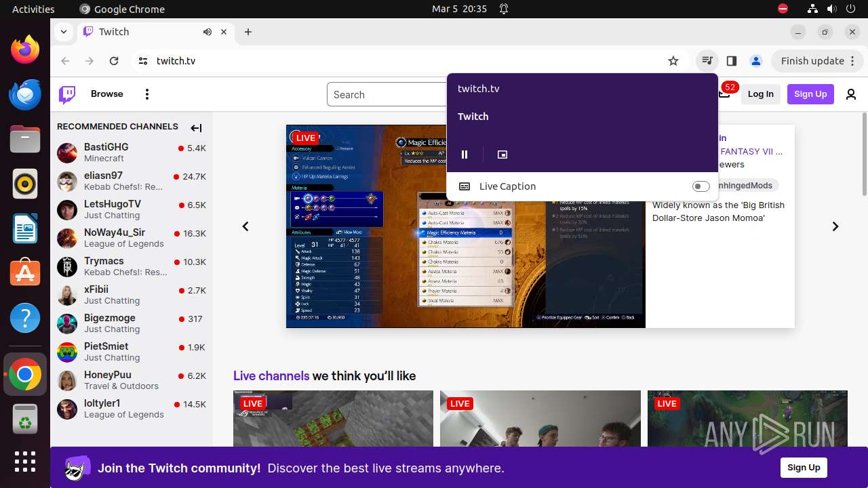Pause media in the Twitch media control popup
868x488 pixels.
pyautogui.click(x=465, y=155)
